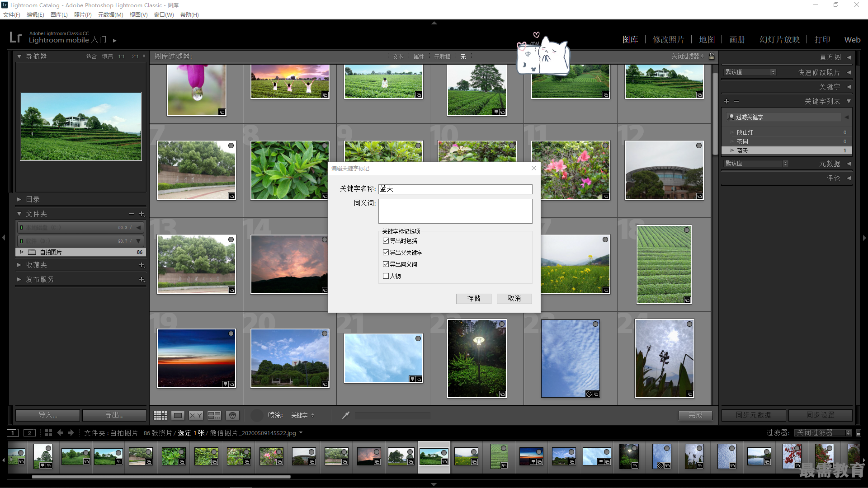
Task: Open 修改照片 module
Action: pos(668,40)
